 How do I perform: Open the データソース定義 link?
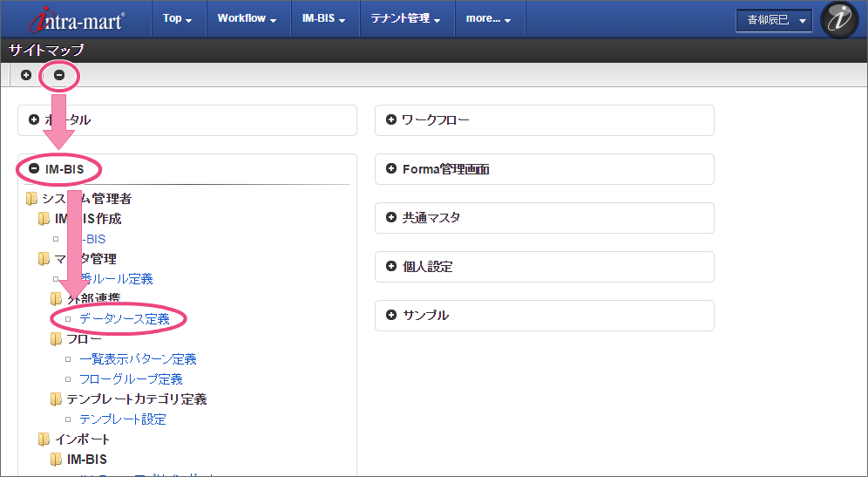coord(125,318)
